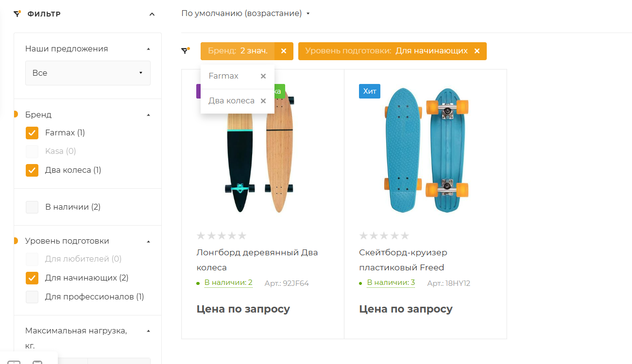This screenshot has height=364, width=632.
Task: Enable the В наличии checkbox
Action: pos(32,207)
